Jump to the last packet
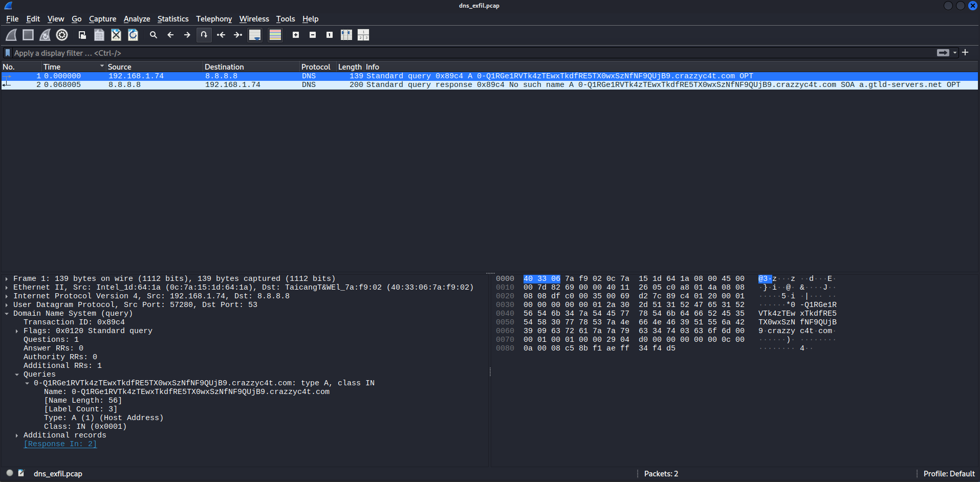Viewport: 980px width, 482px height. click(x=238, y=35)
